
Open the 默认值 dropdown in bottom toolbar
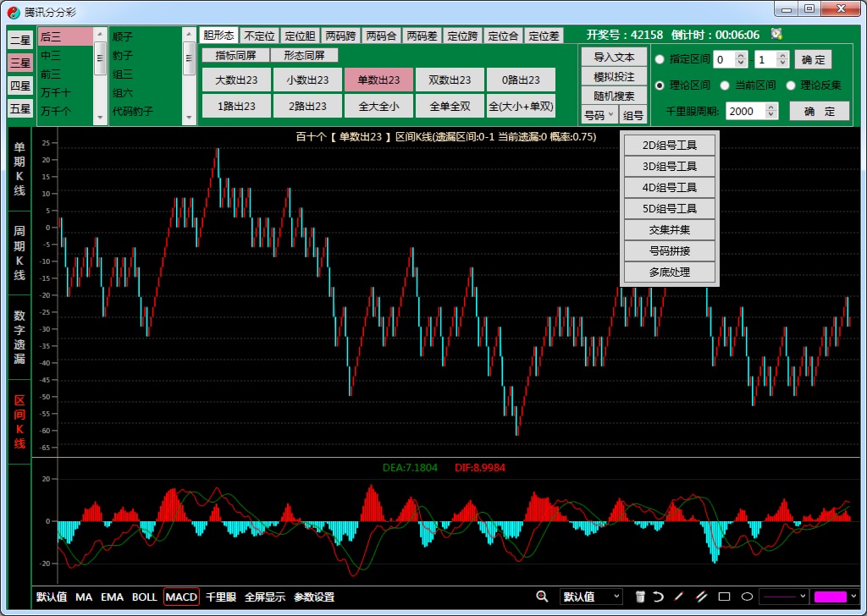click(591, 597)
